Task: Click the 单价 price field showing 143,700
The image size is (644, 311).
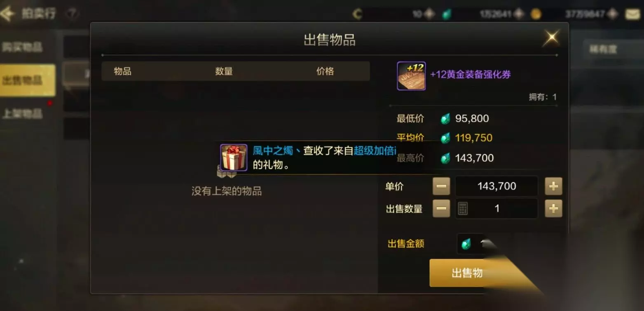Action: (496, 186)
